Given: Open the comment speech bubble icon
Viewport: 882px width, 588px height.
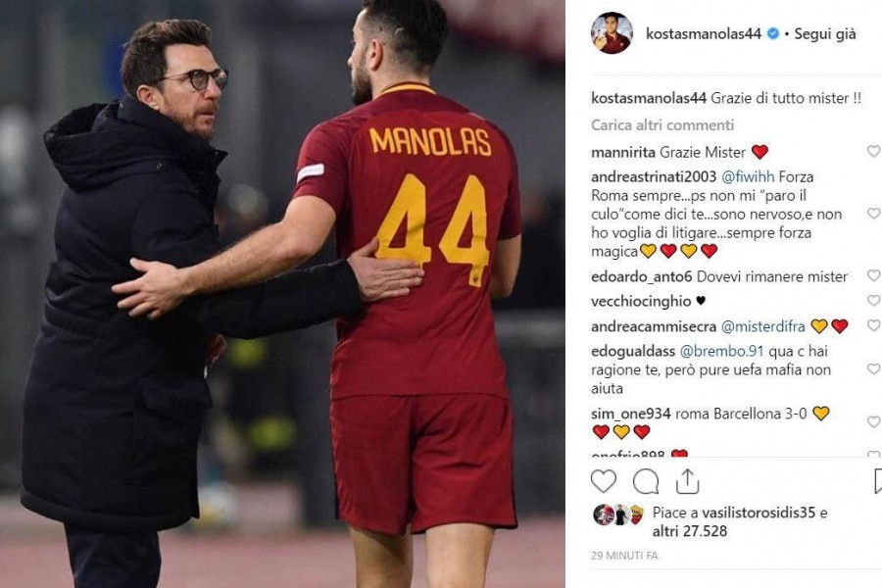Looking at the screenshot, I should coord(645,481).
